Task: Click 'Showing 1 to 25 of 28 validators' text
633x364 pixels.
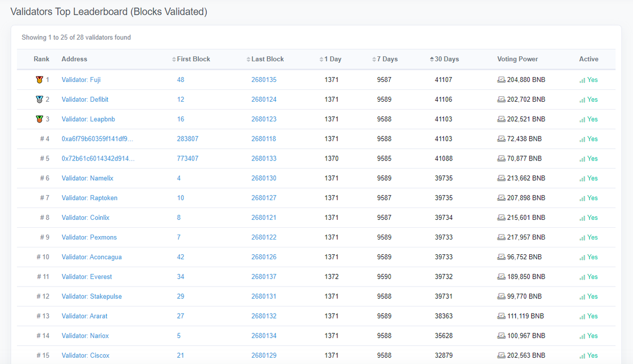Action: [76, 38]
